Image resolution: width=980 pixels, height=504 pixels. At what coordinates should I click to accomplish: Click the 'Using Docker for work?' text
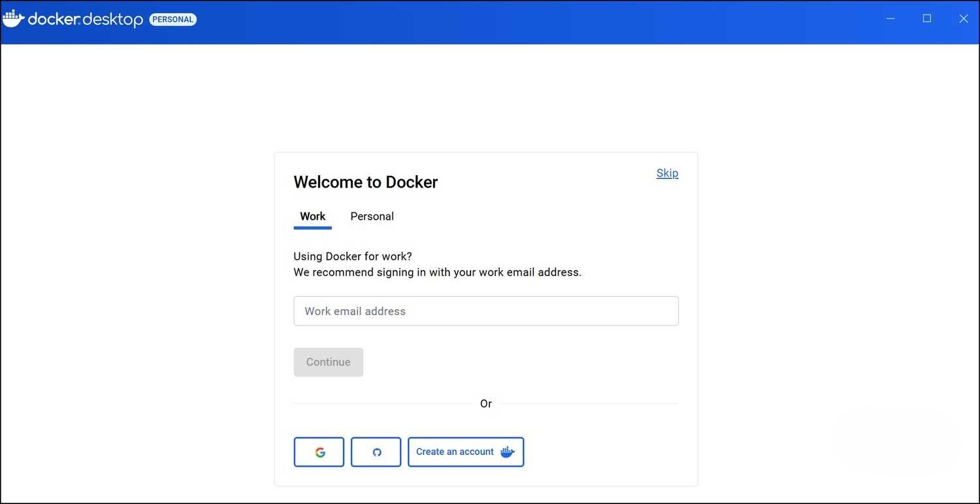coord(353,256)
